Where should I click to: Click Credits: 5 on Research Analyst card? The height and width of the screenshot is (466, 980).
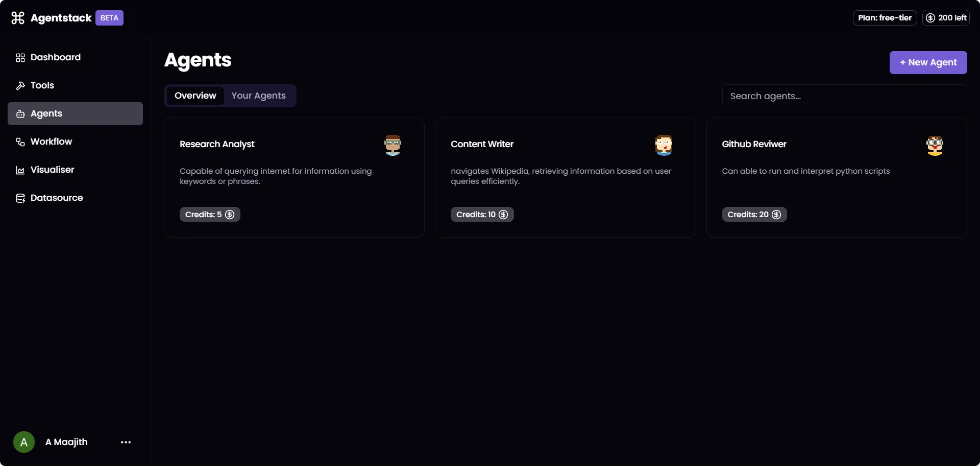pyautogui.click(x=210, y=214)
